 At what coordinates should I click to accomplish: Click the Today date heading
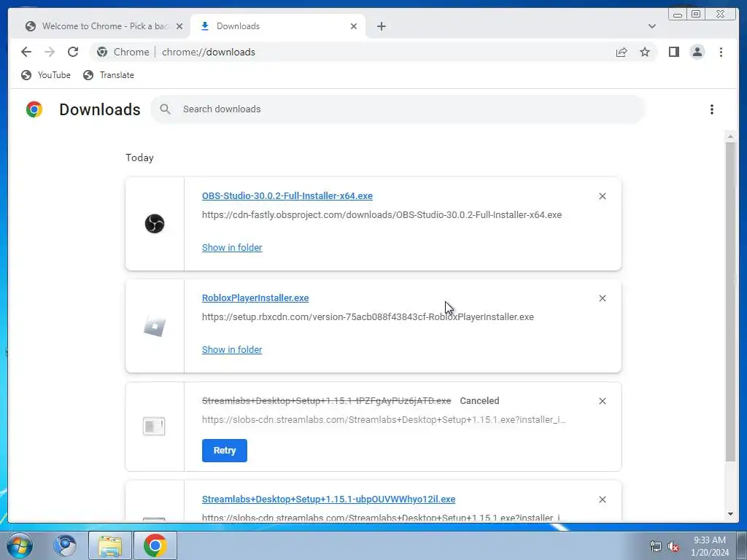pyautogui.click(x=139, y=157)
